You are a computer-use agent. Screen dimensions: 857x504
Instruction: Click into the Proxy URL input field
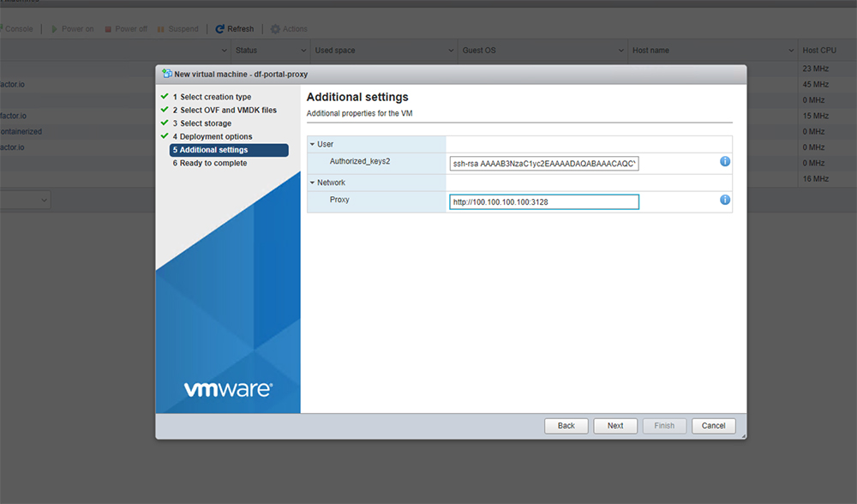pyautogui.click(x=544, y=201)
